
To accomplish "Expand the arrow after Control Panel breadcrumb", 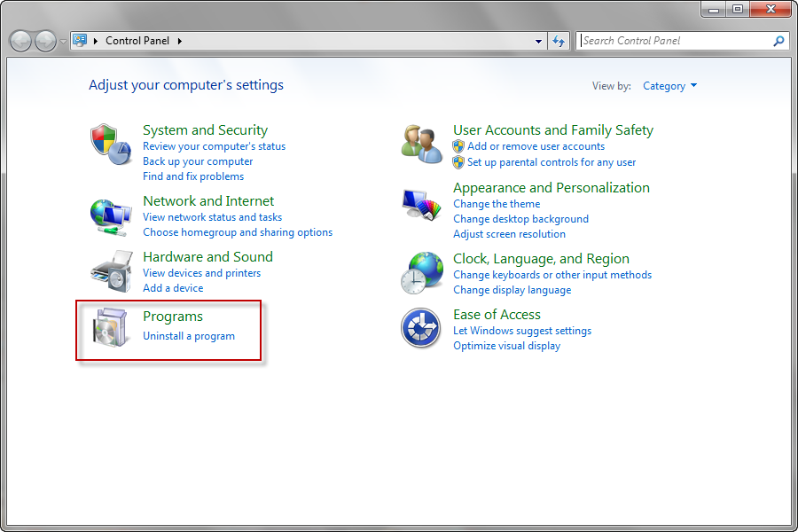I will pyautogui.click(x=180, y=41).
